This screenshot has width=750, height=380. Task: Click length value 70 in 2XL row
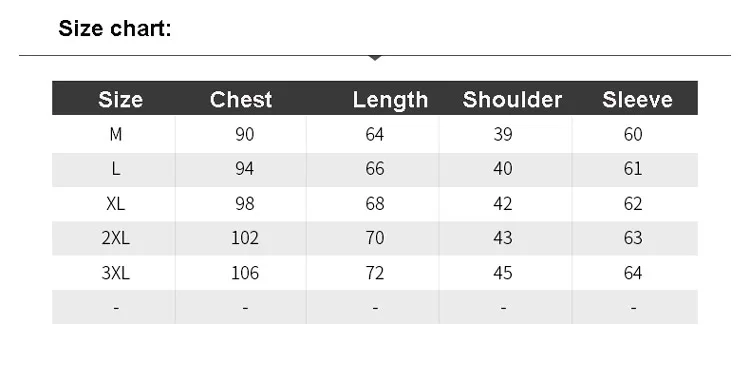(x=375, y=238)
